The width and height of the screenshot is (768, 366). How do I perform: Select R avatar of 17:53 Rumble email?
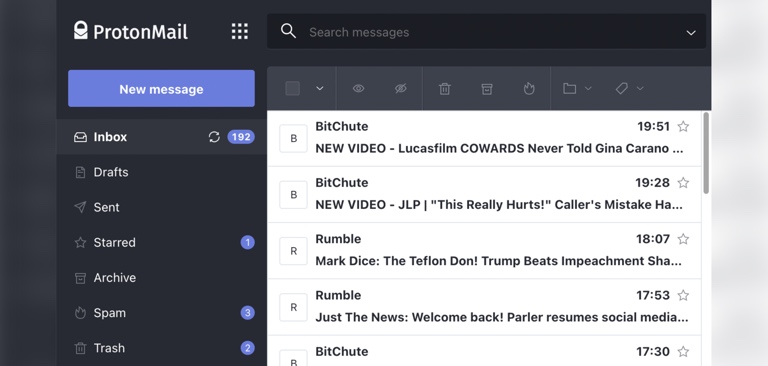point(293,307)
